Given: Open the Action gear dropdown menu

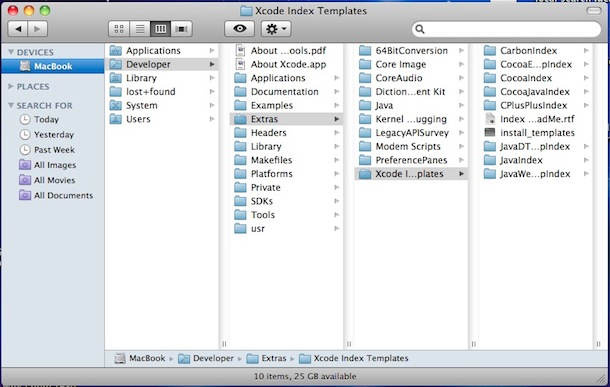Looking at the screenshot, I should coord(276,29).
